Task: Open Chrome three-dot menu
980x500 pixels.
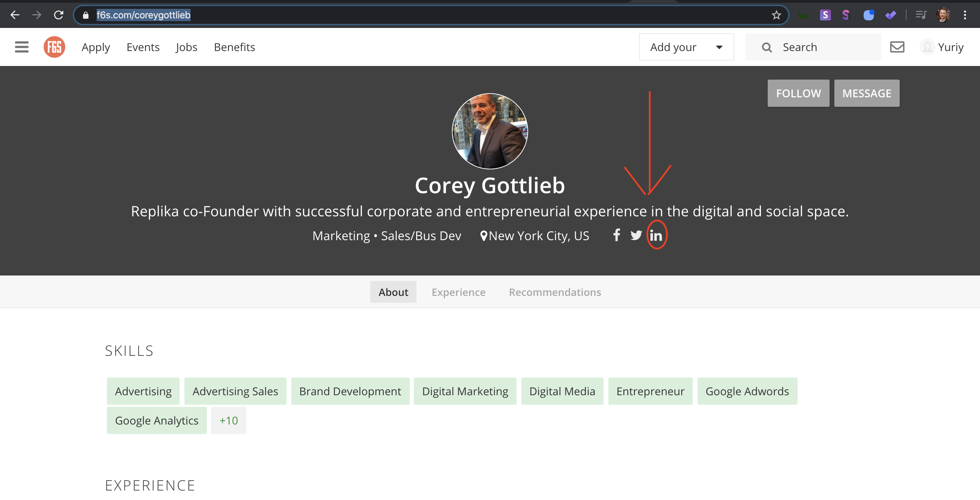Action: point(965,15)
